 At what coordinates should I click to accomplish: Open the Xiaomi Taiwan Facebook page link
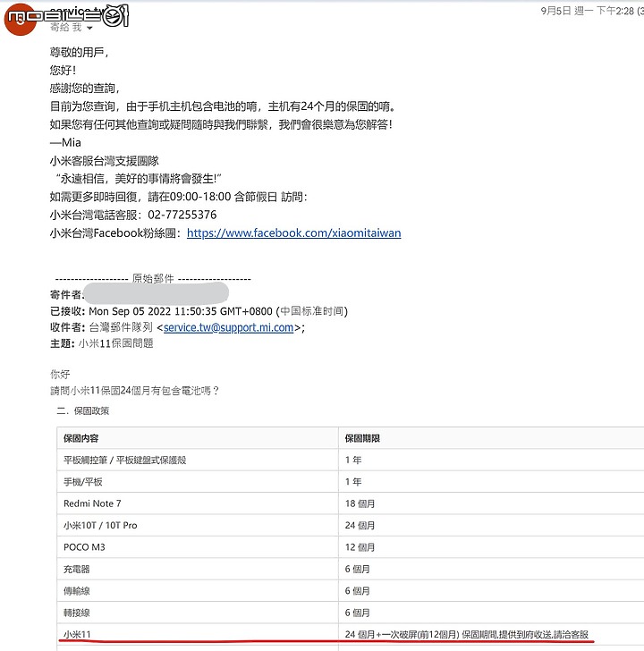pos(293,232)
